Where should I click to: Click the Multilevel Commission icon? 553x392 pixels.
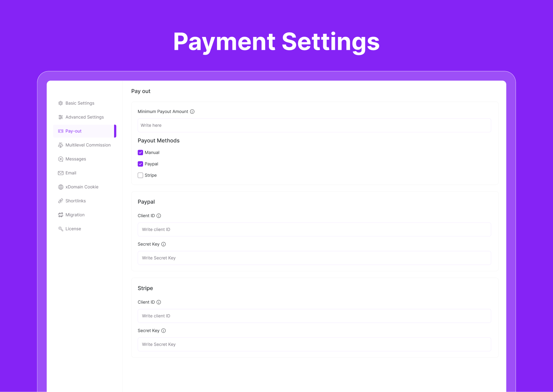[60, 145]
